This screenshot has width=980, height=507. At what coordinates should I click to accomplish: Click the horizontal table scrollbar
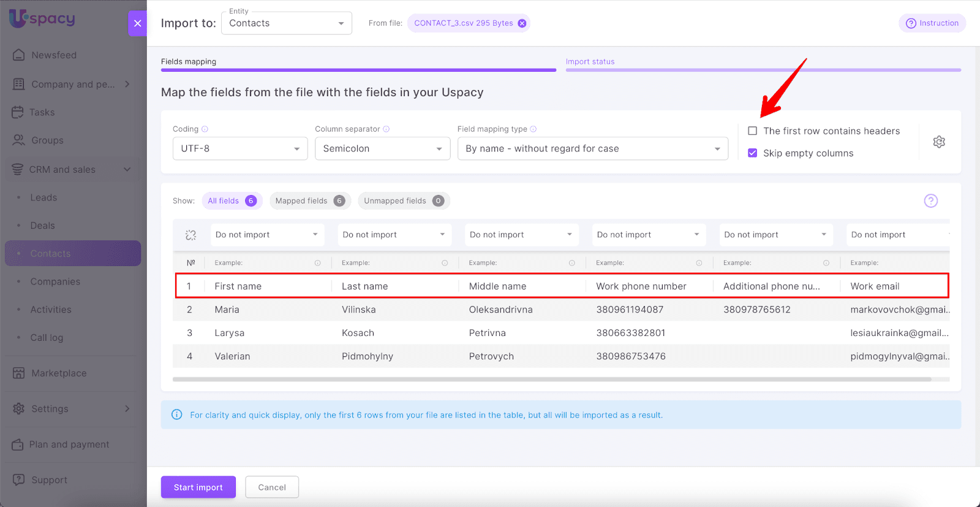(551, 379)
